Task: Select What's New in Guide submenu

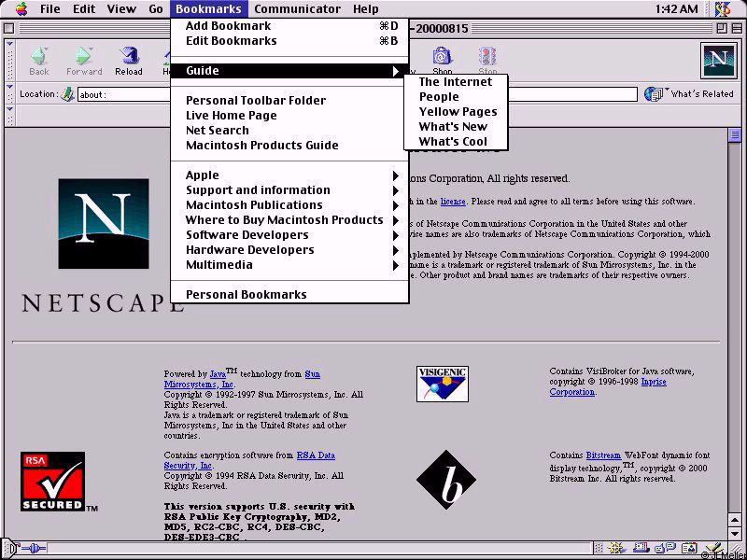Action: (456, 127)
